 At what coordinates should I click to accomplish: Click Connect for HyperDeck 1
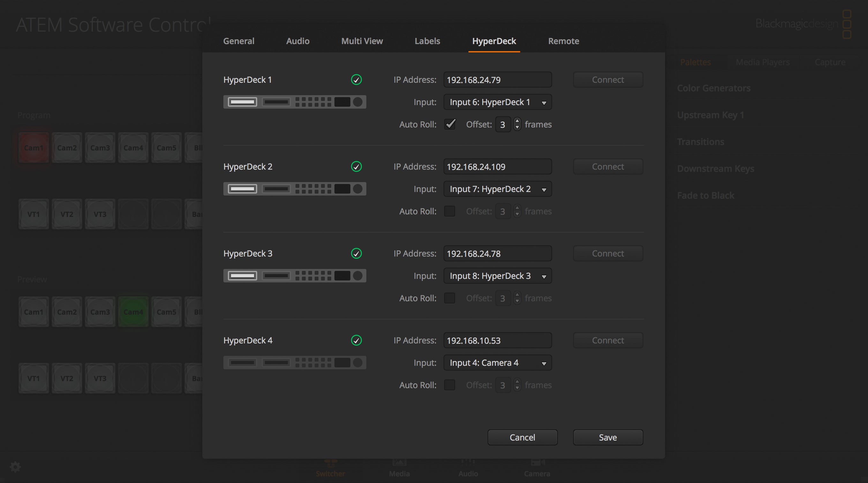click(608, 80)
